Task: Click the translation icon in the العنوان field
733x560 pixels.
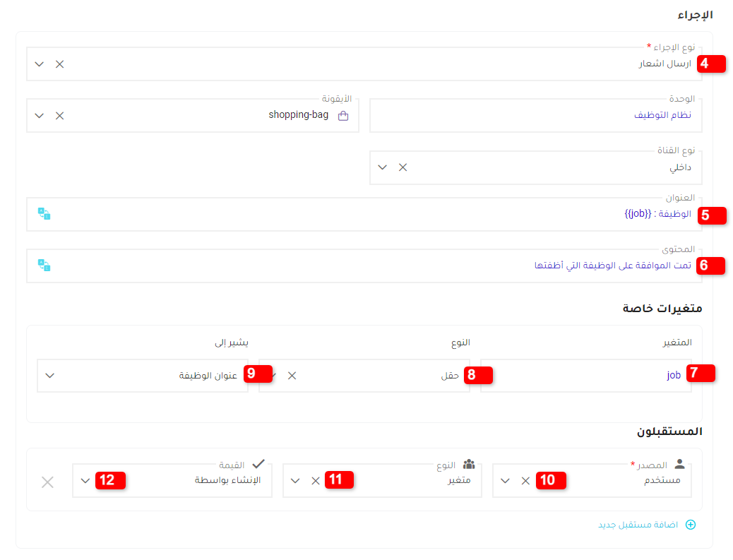Action: click(x=44, y=213)
